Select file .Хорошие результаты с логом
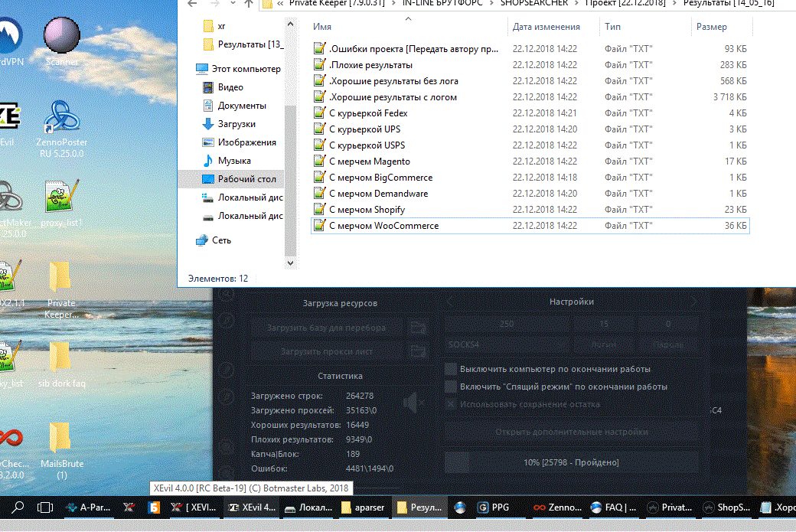796x532 pixels. pyautogui.click(x=393, y=97)
